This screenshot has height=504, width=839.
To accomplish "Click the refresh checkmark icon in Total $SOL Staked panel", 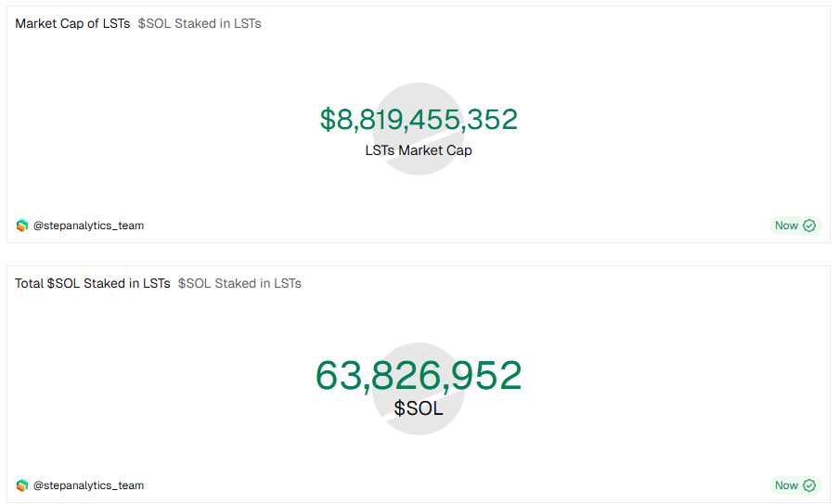I will coord(809,485).
